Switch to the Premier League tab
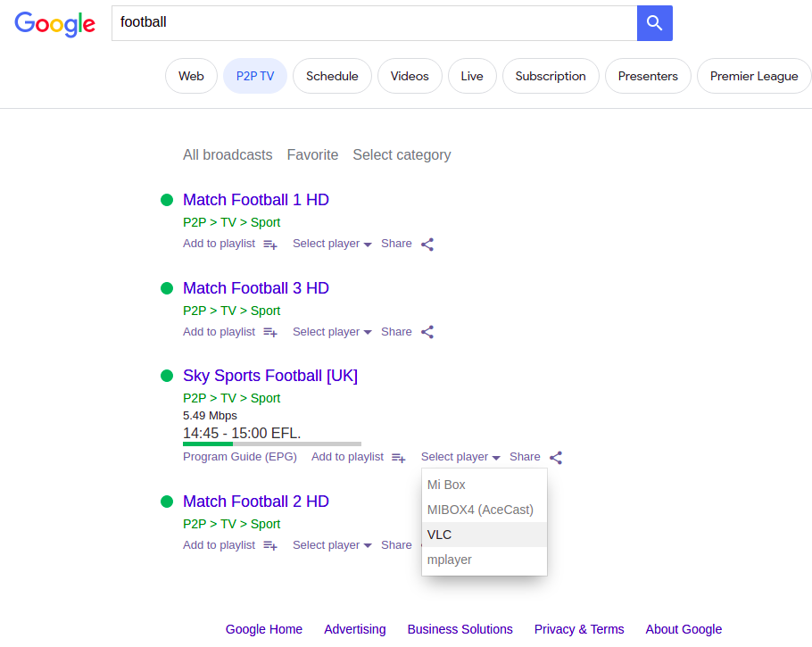Viewport: 812px width, 647px height. click(754, 76)
